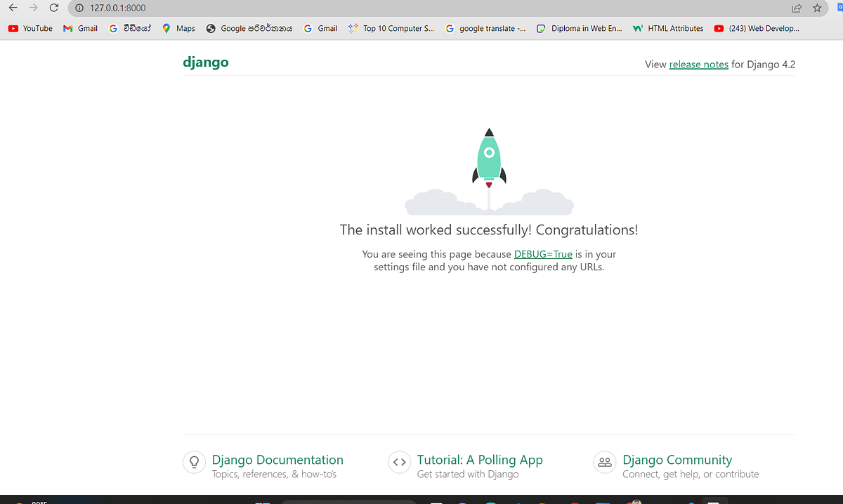Image resolution: width=843 pixels, height=504 pixels.
Task: Click the browser forward arrow
Action: 34,8
